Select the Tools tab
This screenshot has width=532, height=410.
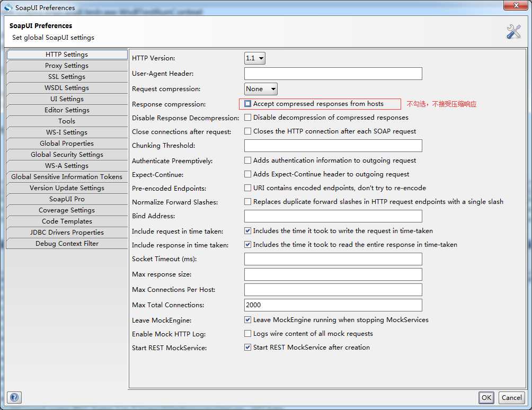67,121
